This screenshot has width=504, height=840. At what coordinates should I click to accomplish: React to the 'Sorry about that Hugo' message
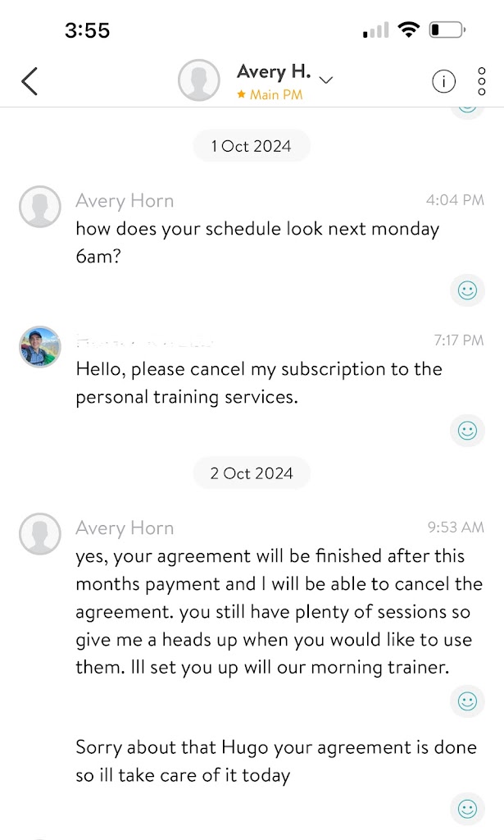point(467,809)
